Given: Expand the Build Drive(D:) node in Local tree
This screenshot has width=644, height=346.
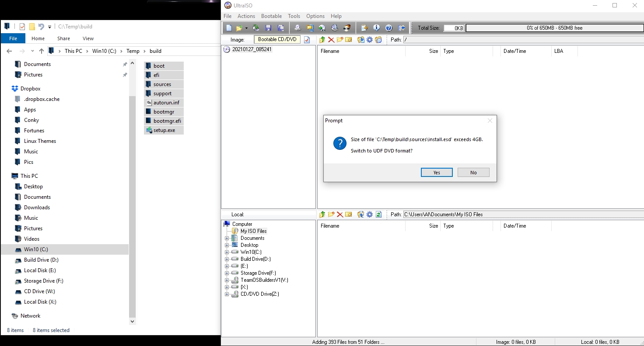Looking at the screenshot, I should [227, 259].
